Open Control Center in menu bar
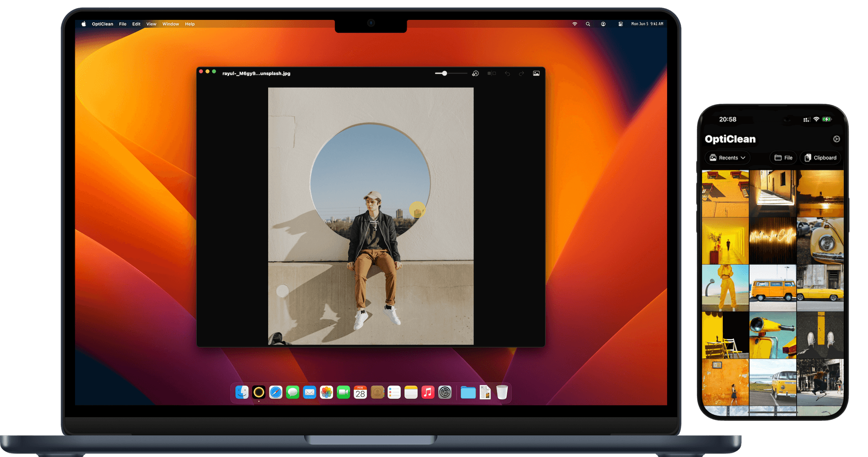 tap(621, 24)
